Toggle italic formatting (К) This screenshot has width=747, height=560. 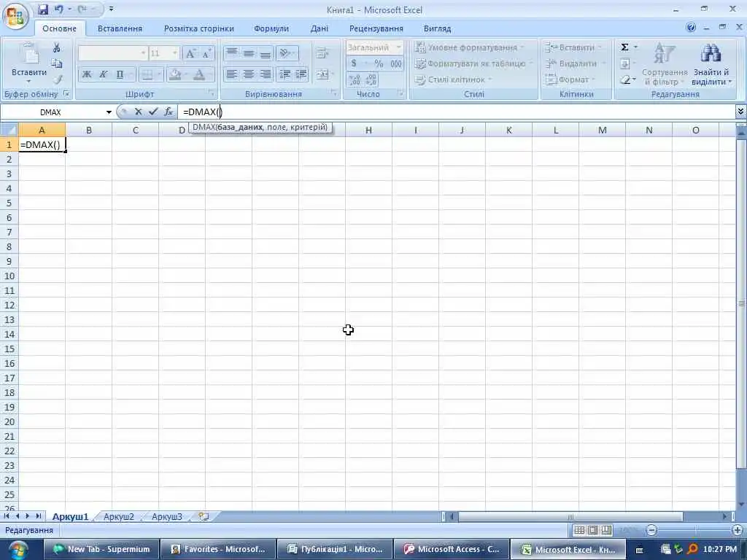pyautogui.click(x=104, y=74)
